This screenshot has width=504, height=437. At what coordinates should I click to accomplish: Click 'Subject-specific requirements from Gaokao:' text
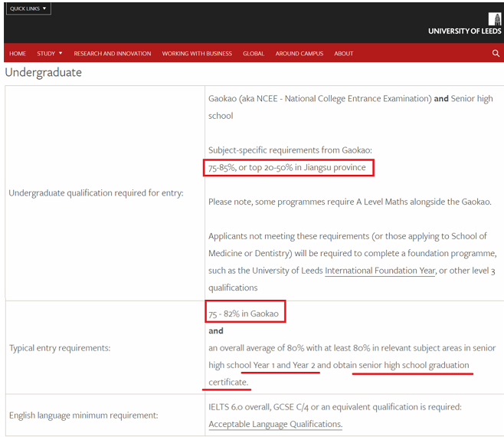[x=290, y=150]
